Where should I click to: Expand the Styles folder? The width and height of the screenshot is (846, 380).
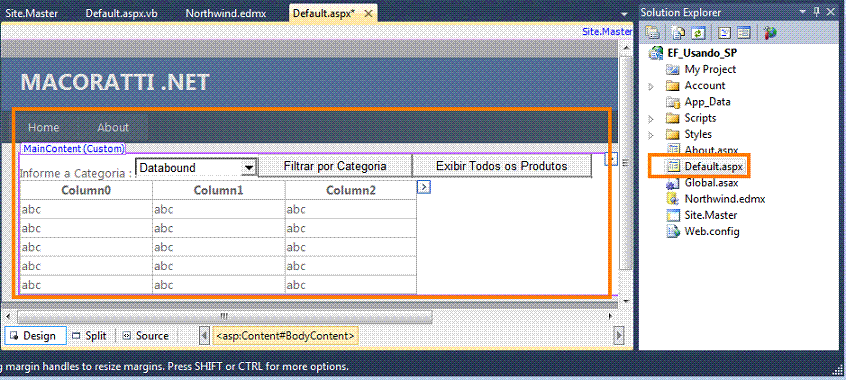pos(651,134)
